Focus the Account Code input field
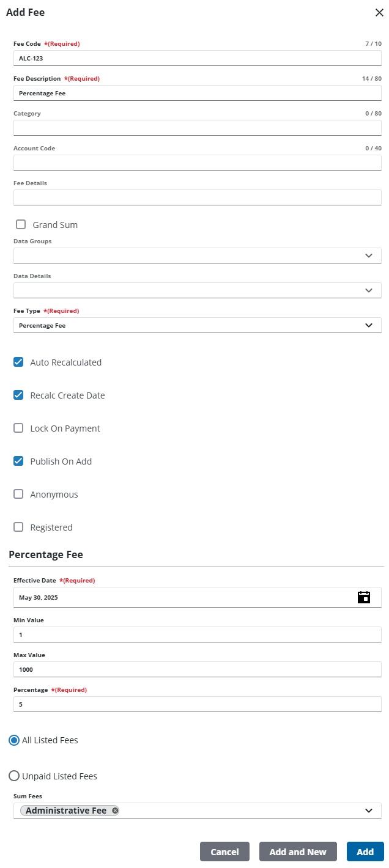This screenshot has width=389, height=868. tap(197, 163)
